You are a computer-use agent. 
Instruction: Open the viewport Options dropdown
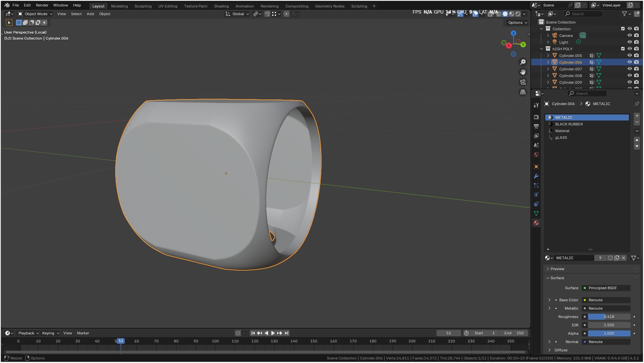click(x=517, y=23)
